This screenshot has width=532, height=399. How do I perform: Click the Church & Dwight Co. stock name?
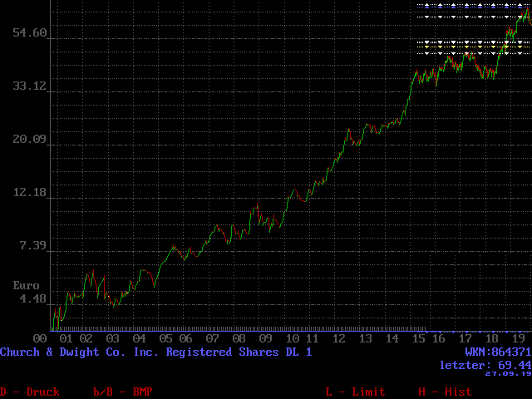(x=156, y=352)
